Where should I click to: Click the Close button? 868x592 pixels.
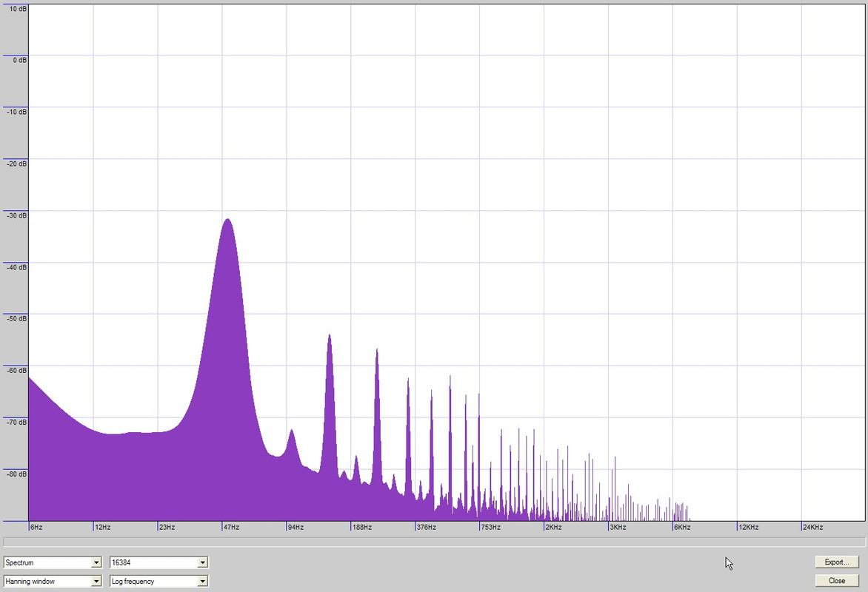(836, 581)
